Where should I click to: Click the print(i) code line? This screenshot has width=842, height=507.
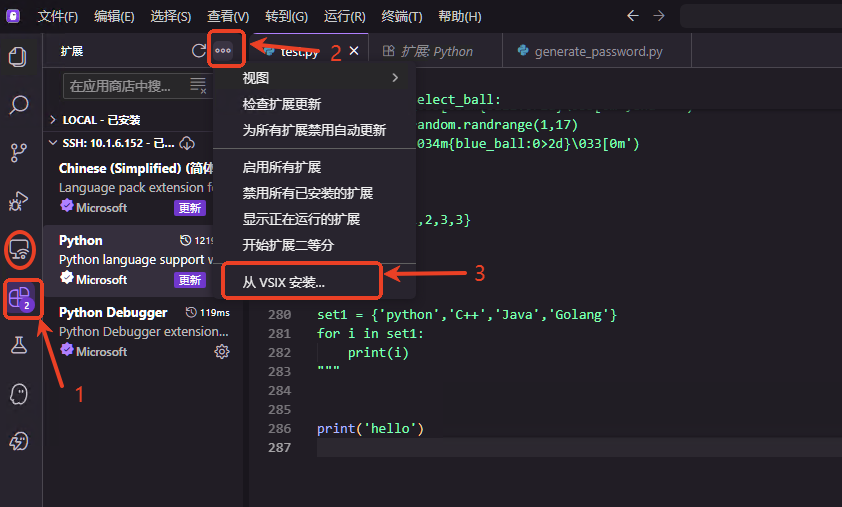[x=378, y=353]
